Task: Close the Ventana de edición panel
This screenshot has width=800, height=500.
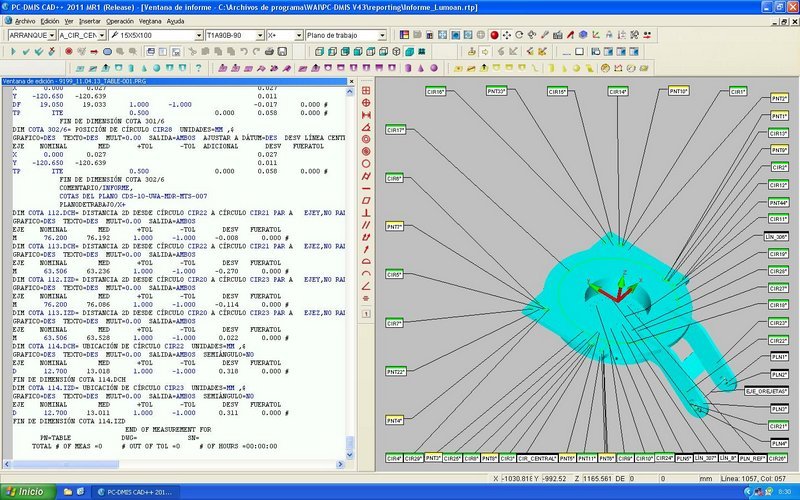Action: 351,82
